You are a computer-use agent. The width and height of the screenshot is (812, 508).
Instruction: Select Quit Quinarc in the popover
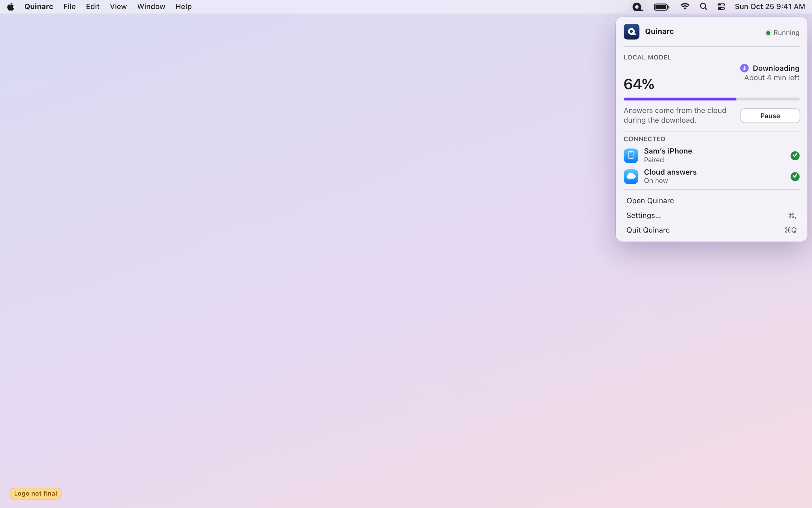tap(711, 230)
